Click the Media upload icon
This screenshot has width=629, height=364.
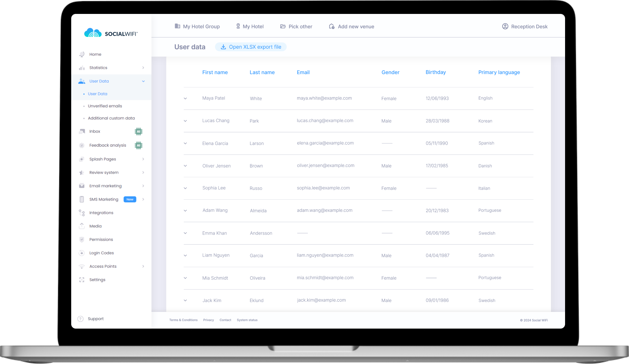[x=82, y=226]
